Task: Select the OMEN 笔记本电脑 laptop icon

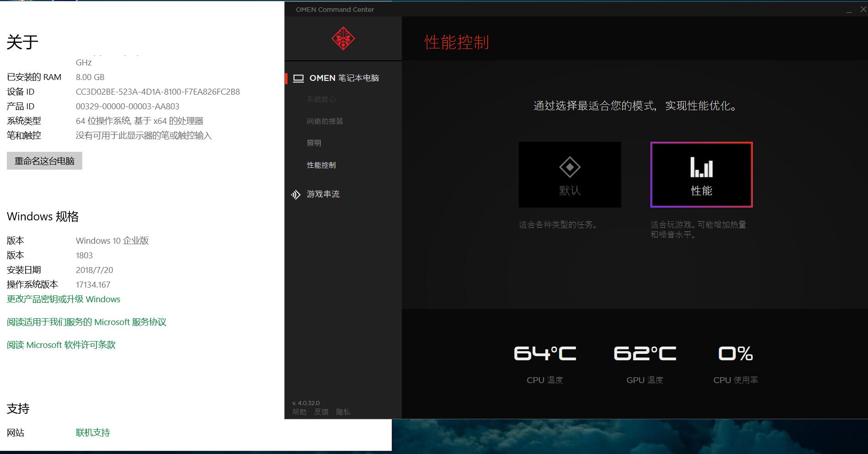Action: 298,78
